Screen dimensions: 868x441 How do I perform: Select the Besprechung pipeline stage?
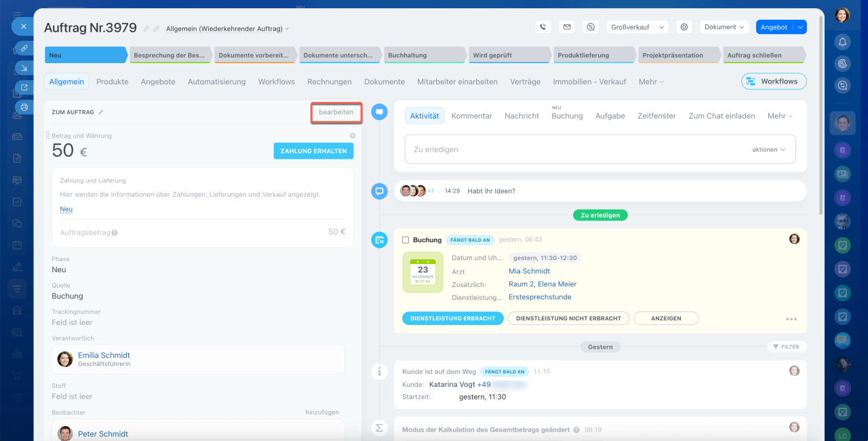tap(170, 55)
